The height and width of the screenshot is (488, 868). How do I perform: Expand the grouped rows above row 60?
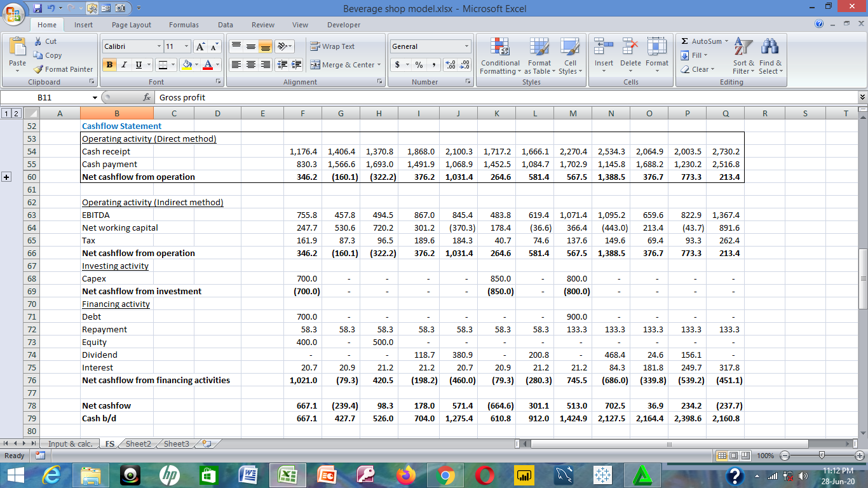7,177
